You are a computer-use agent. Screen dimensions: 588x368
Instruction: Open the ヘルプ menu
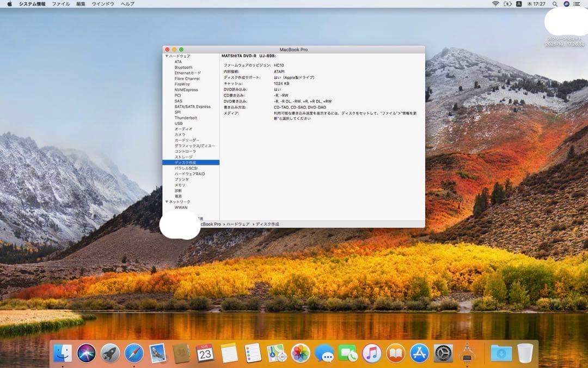pyautogui.click(x=127, y=4)
